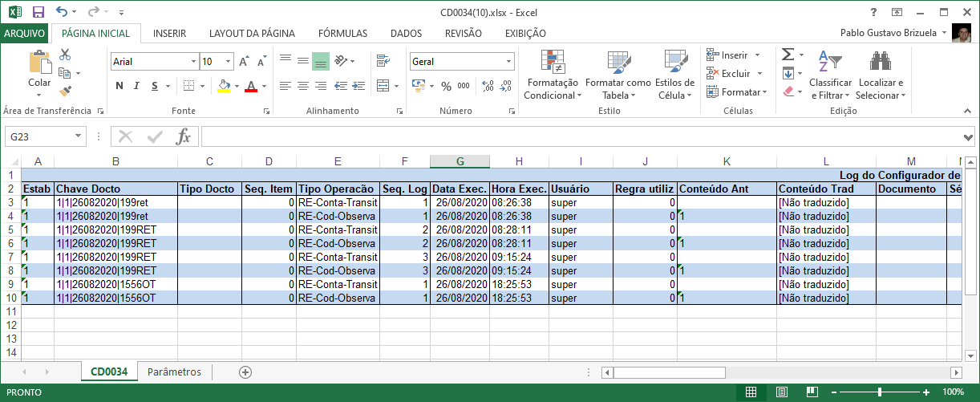Switch to the EXIBIÇÃO tab
The height and width of the screenshot is (402, 980).
point(525,34)
